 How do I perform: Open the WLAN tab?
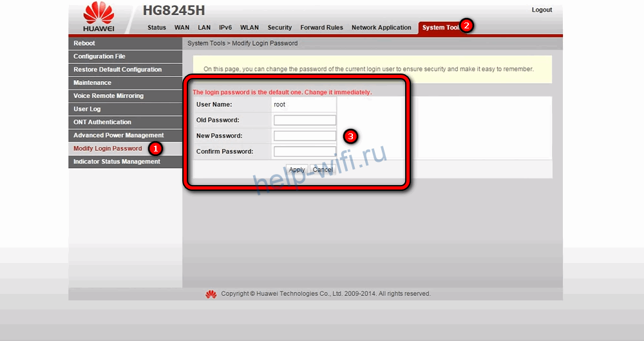click(249, 28)
